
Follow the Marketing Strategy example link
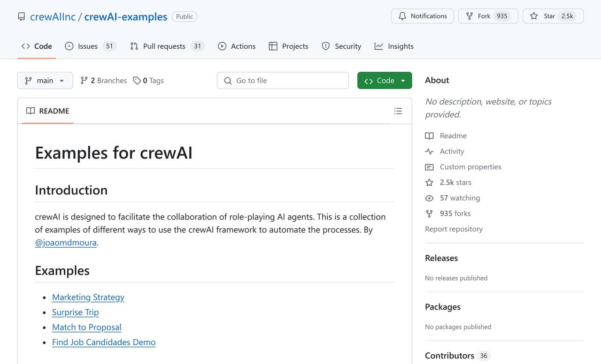pos(88,297)
